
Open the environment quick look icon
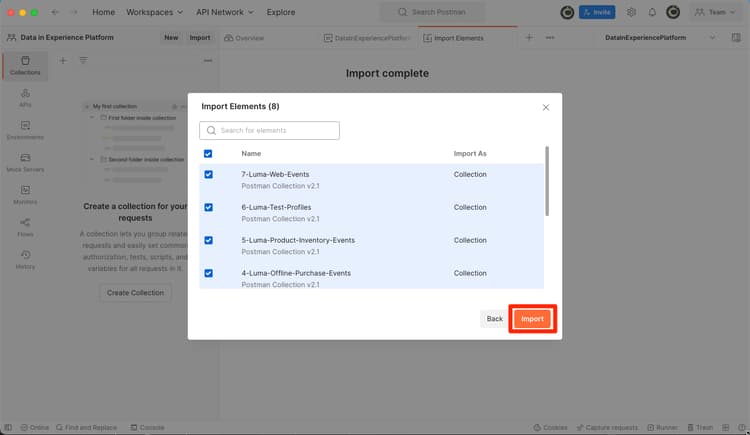736,37
